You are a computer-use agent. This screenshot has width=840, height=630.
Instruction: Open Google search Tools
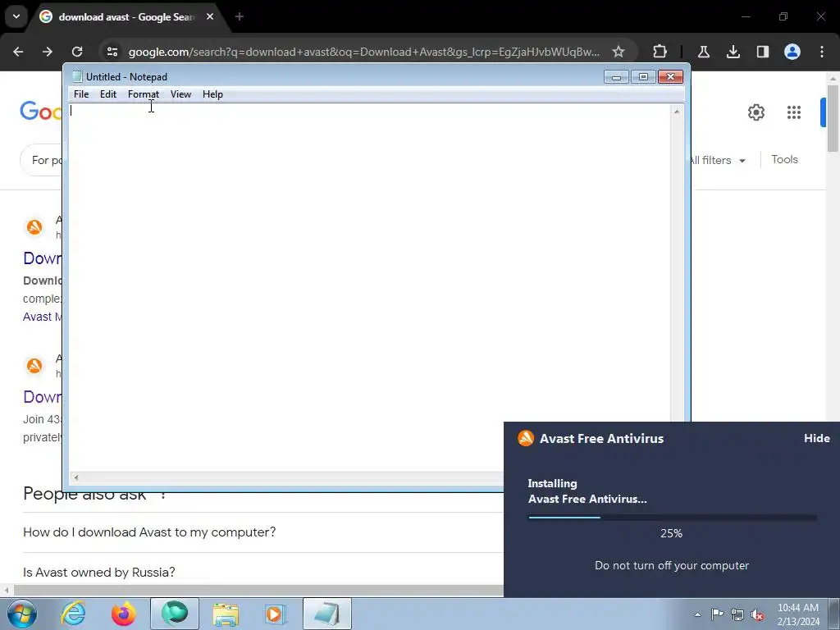point(784,160)
